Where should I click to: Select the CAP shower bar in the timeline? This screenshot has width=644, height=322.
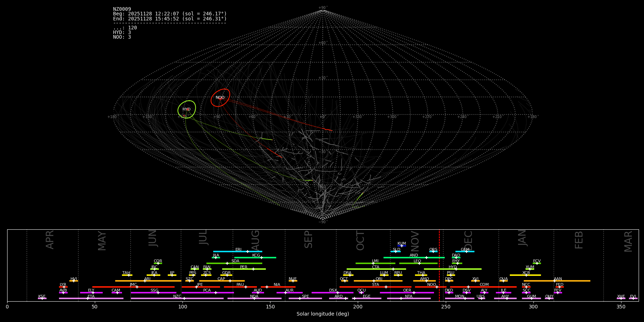[222, 281]
